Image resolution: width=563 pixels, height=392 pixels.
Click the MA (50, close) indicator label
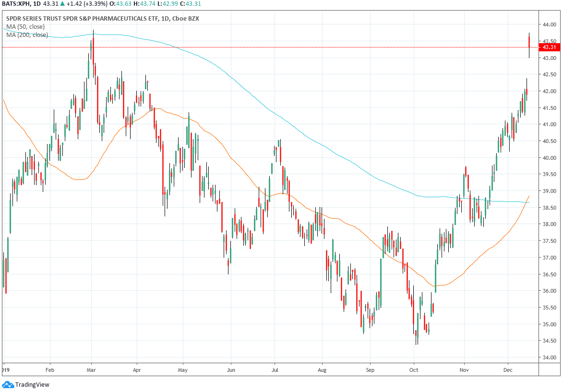(x=25, y=26)
